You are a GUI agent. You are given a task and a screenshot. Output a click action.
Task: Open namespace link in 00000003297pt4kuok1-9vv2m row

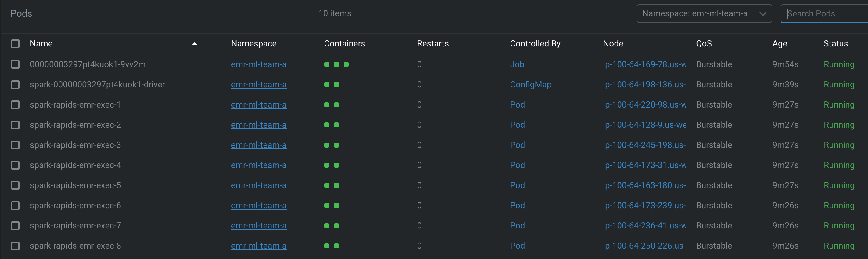[259, 64]
